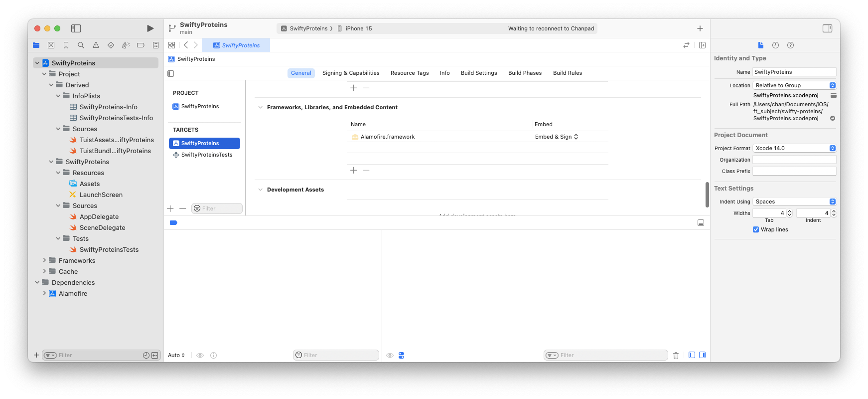Screen dimensions: 868x399
Task: Toggle the console eye preview icon
Action: (390, 355)
